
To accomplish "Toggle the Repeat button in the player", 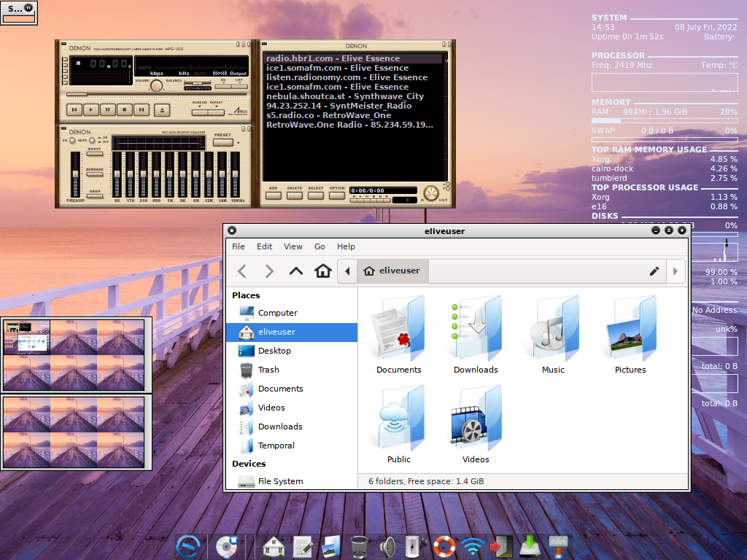I will coord(216,112).
